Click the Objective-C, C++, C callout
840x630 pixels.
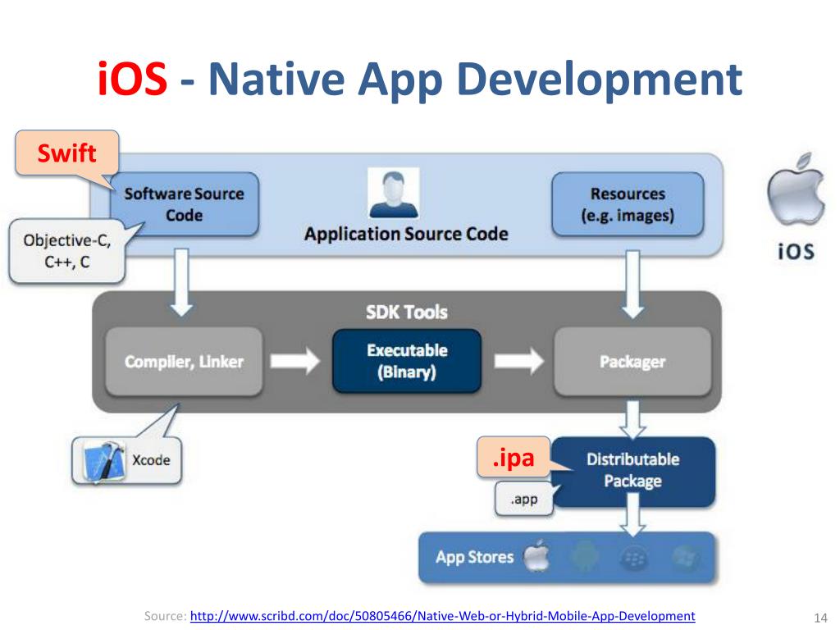click(x=67, y=251)
